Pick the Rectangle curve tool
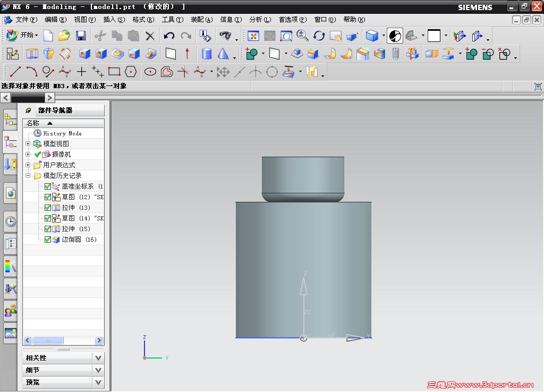 click(x=114, y=72)
